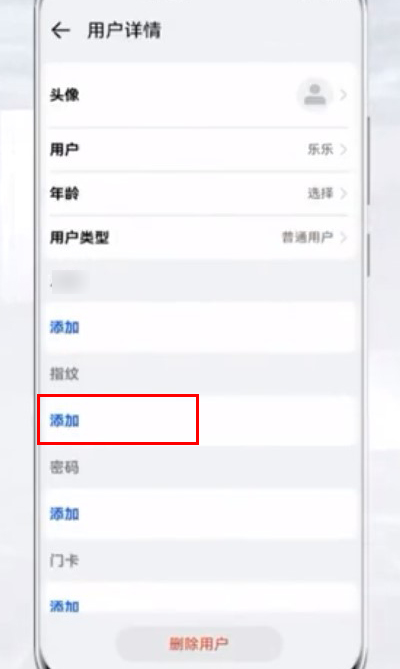Tap the back arrow beside 用户详情
400x669 pixels.
[x=60, y=31]
